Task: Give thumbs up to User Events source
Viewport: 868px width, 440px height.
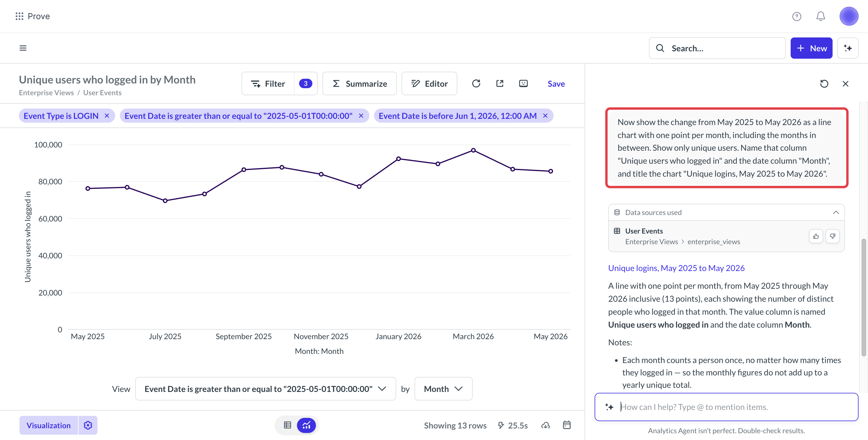Action: point(816,236)
